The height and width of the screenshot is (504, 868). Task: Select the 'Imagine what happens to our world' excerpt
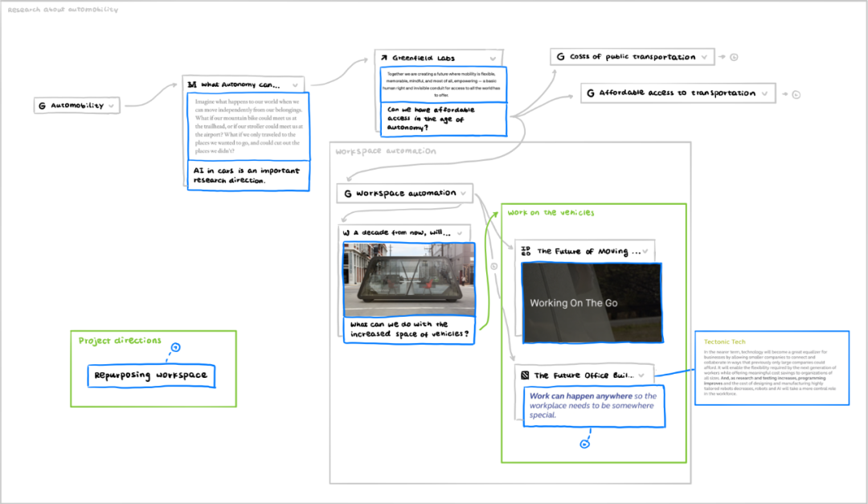pos(248,126)
